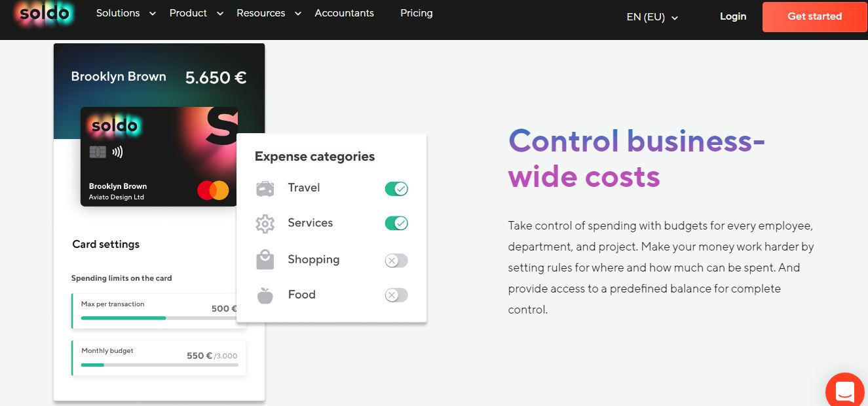Expand the Solutions dropdown chevron
868x406 pixels.
click(x=153, y=14)
